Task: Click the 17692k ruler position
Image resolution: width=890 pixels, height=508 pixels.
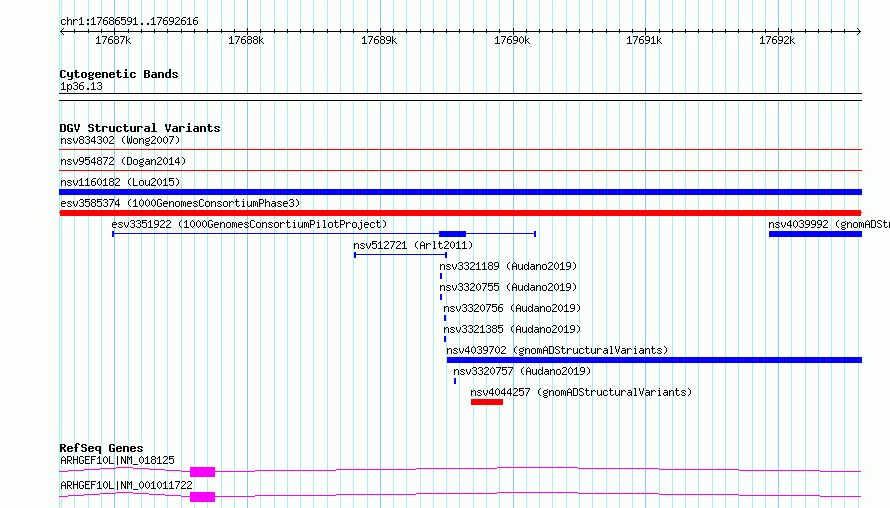Action: pos(777,40)
